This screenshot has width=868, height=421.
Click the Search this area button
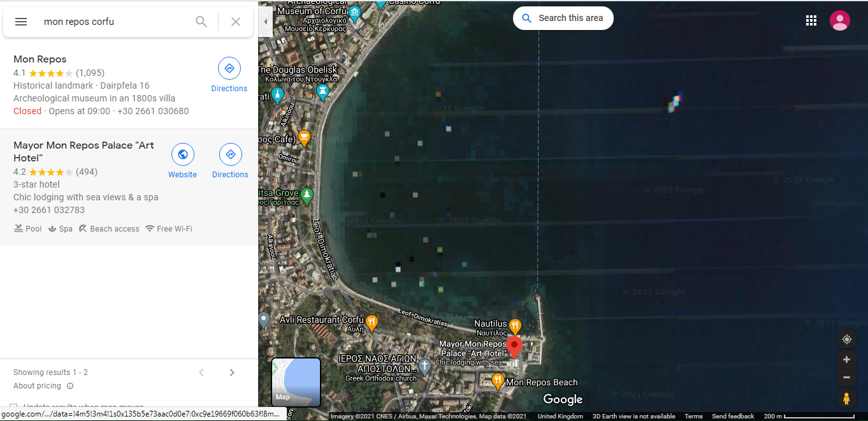coord(563,18)
